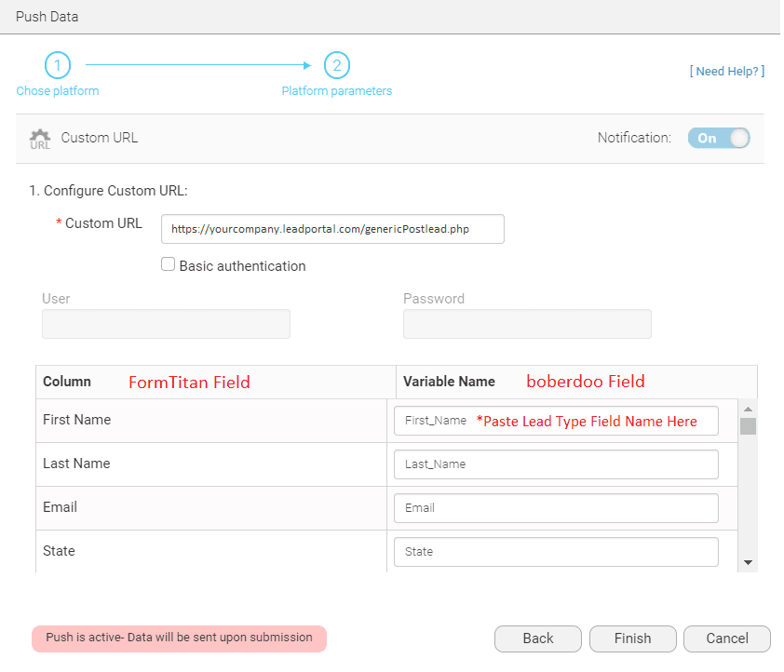Click the Basic authentication label text
This screenshot has height=672, width=784.
pyautogui.click(x=242, y=266)
